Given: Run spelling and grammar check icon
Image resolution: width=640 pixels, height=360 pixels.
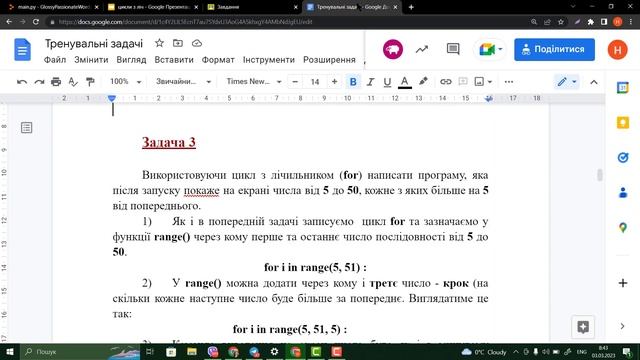Looking at the screenshot, I should click(x=73, y=82).
